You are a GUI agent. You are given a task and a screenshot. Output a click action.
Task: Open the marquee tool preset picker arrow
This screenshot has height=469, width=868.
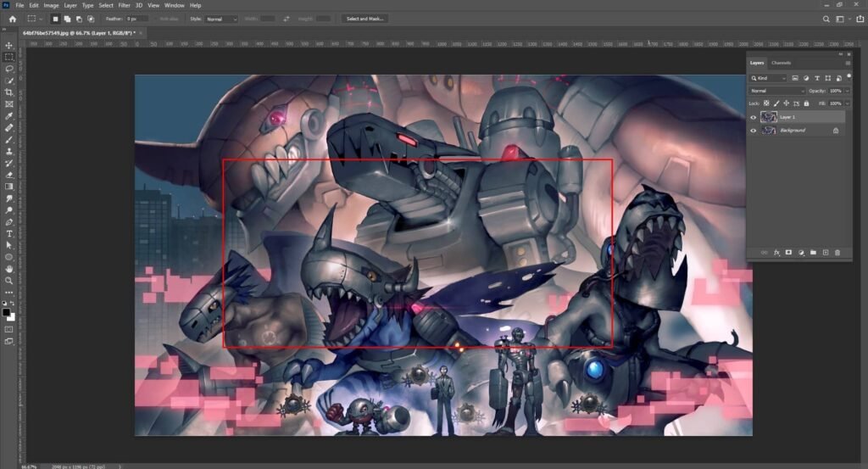41,19
